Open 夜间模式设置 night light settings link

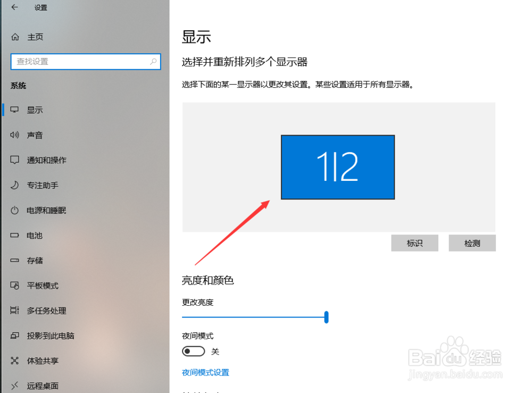click(x=205, y=372)
